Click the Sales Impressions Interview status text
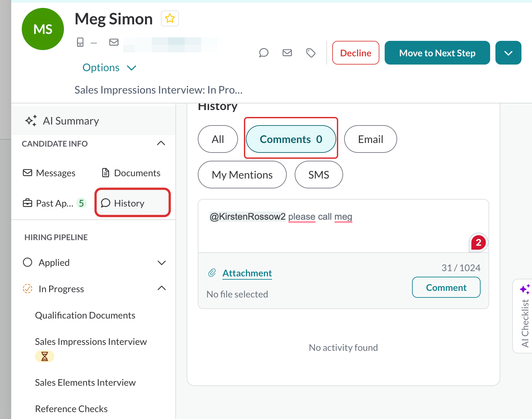The image size is (532, 419). pyautogui.click(x=159, y=90)
